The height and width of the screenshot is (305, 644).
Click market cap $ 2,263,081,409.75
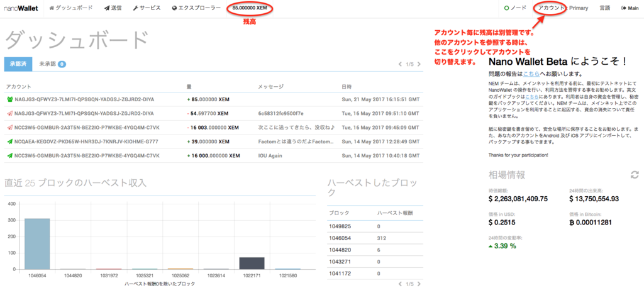518,199
